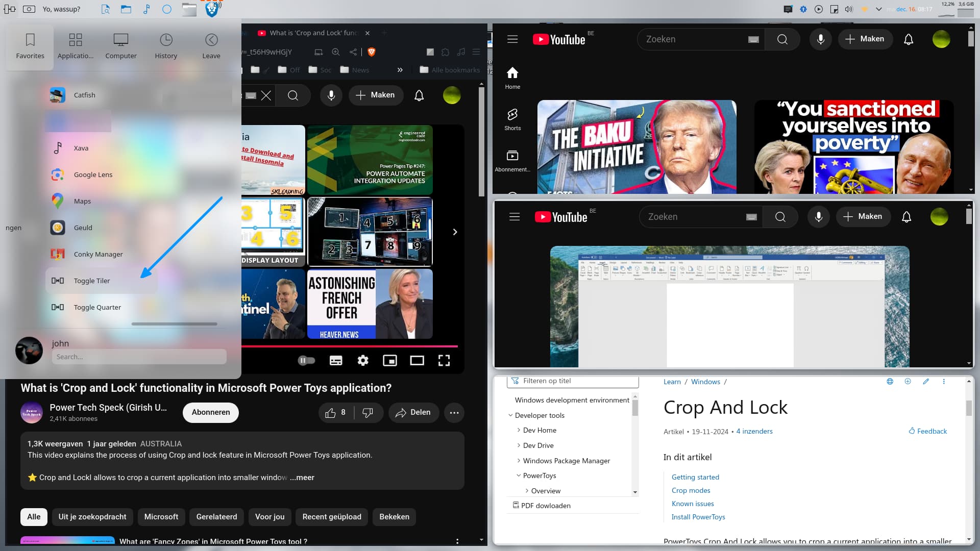
Task: Run Toggle Tiler entry
Action: (101, 281)
